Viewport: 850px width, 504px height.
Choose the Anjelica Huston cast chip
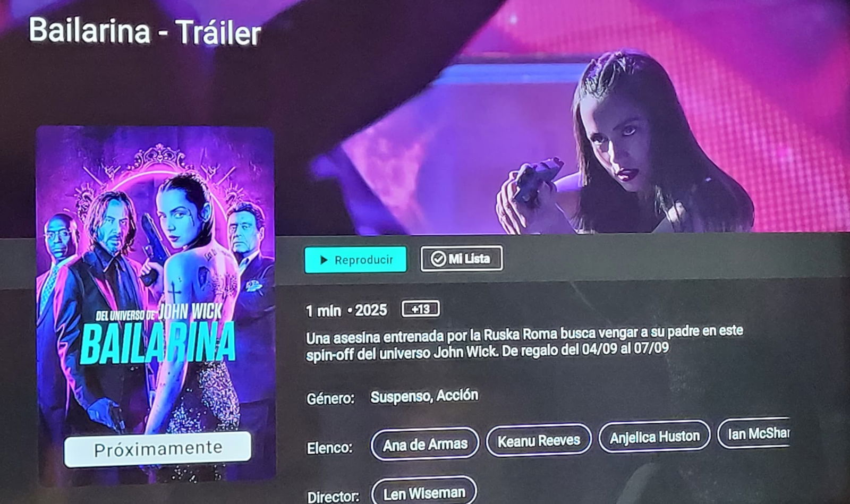pyautogui.click(x=654, y=437)
